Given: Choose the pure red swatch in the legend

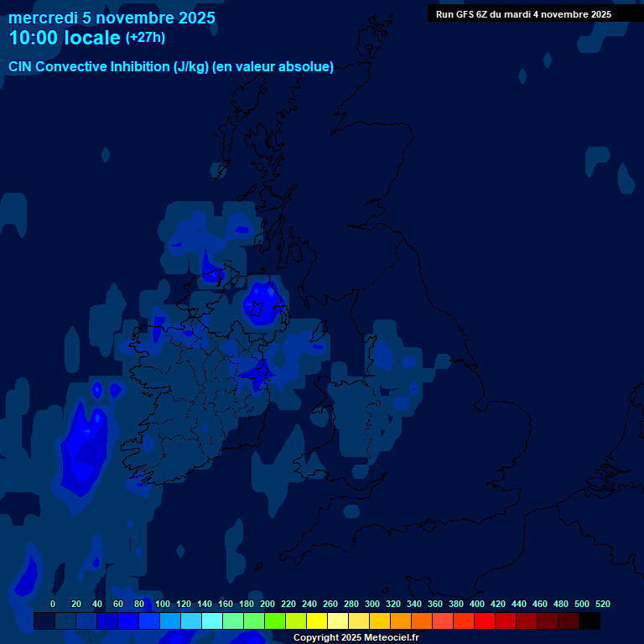Looking at the screenshot, I should 484,621.
